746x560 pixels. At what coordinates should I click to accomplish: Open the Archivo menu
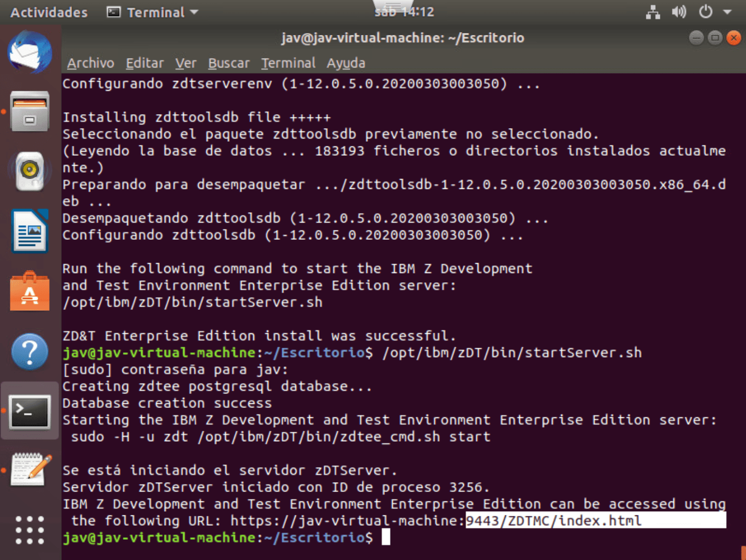pos(90,63)
